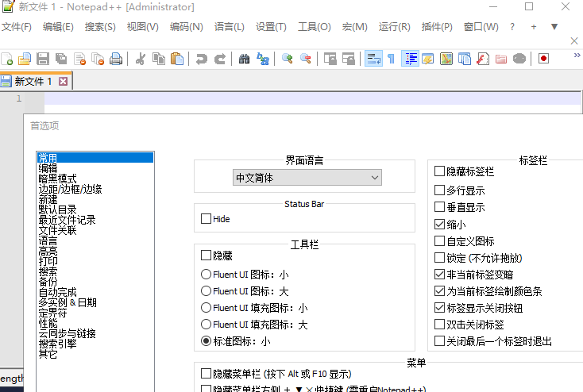
Task: Open the ? help menu
Action: tap(512, 27)
